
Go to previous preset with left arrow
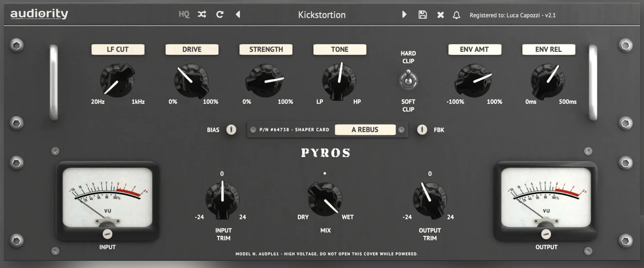click(x=238, y=14)
